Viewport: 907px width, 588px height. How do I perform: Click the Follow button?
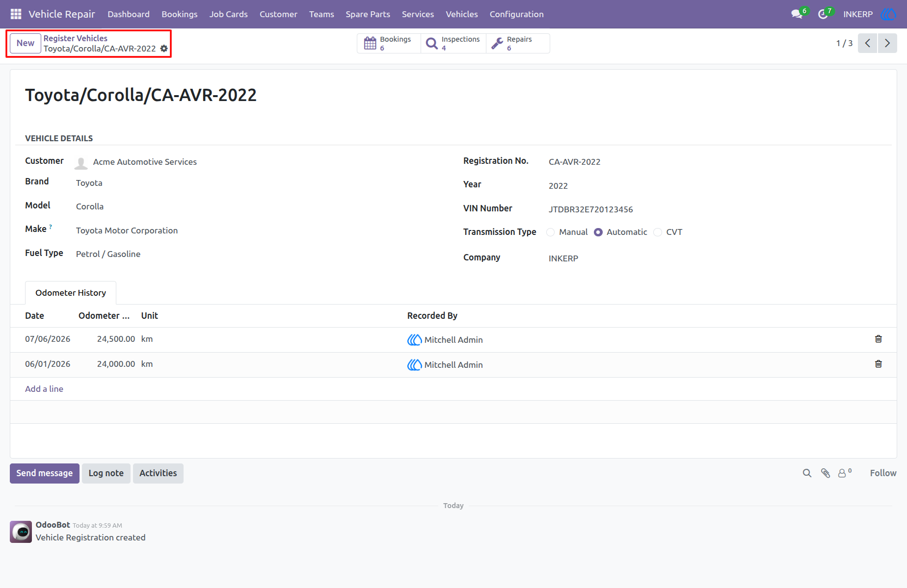click(x=883, y=473)
